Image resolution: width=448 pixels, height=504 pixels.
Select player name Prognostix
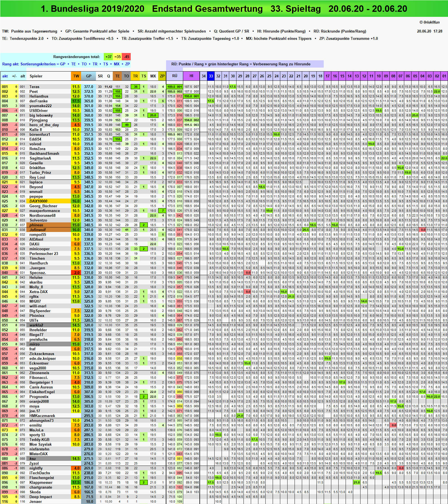click(x=39, y=397)
